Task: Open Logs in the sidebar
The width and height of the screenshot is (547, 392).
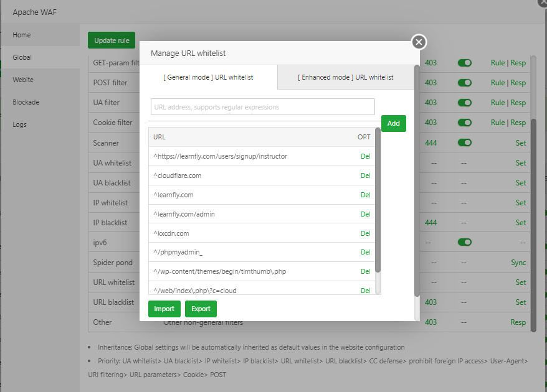Action: click(20, 124)
